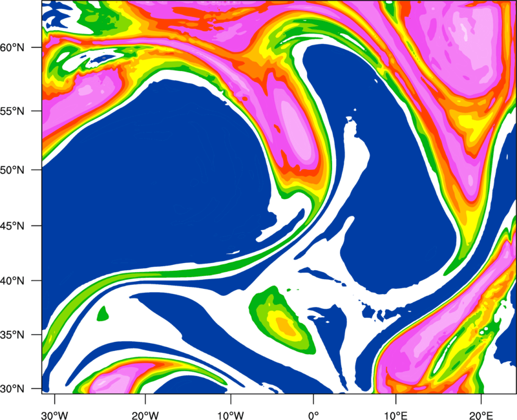Click the 30°N latitude label
The width and height of the screenshot is (517, 420).
pos(12,389)
